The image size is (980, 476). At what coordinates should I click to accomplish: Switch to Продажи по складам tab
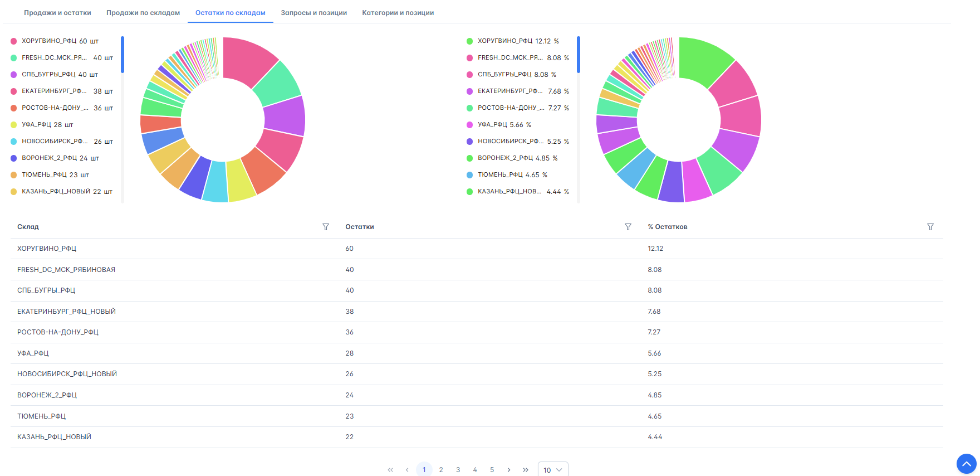coord(143,13)
